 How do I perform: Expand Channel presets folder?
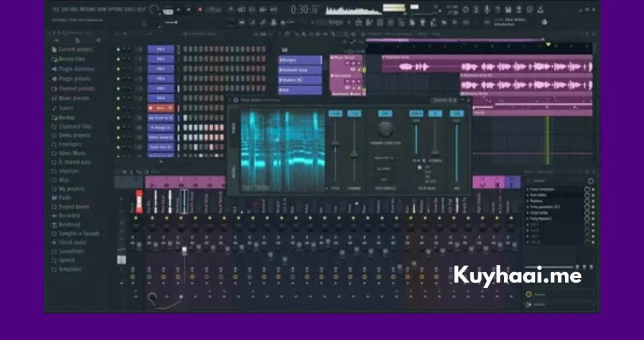tap(73, 89)
